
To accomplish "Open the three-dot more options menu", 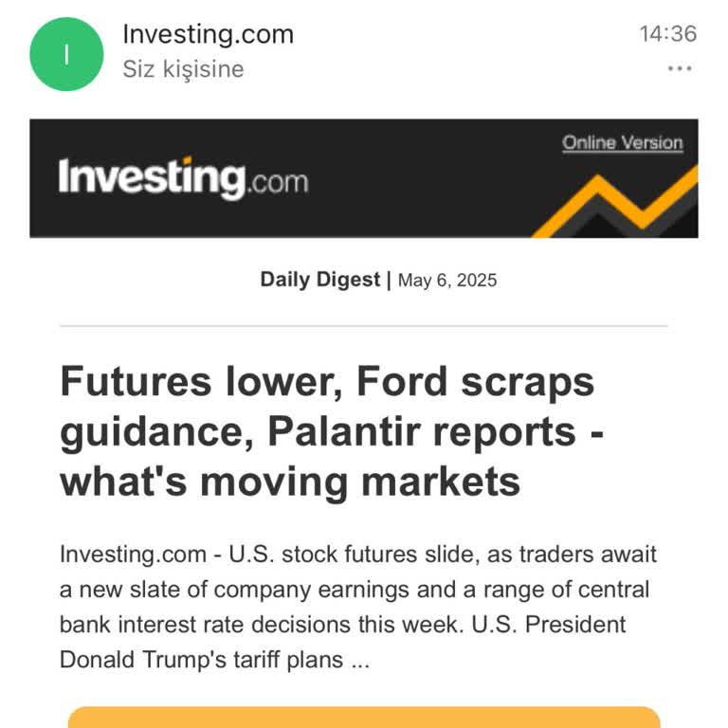I will click(x=680, y=68).
